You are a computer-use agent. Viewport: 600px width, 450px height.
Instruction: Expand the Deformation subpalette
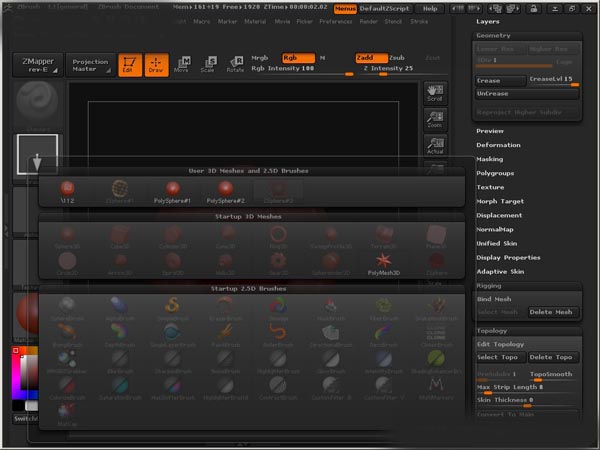(x=498, y=145)
